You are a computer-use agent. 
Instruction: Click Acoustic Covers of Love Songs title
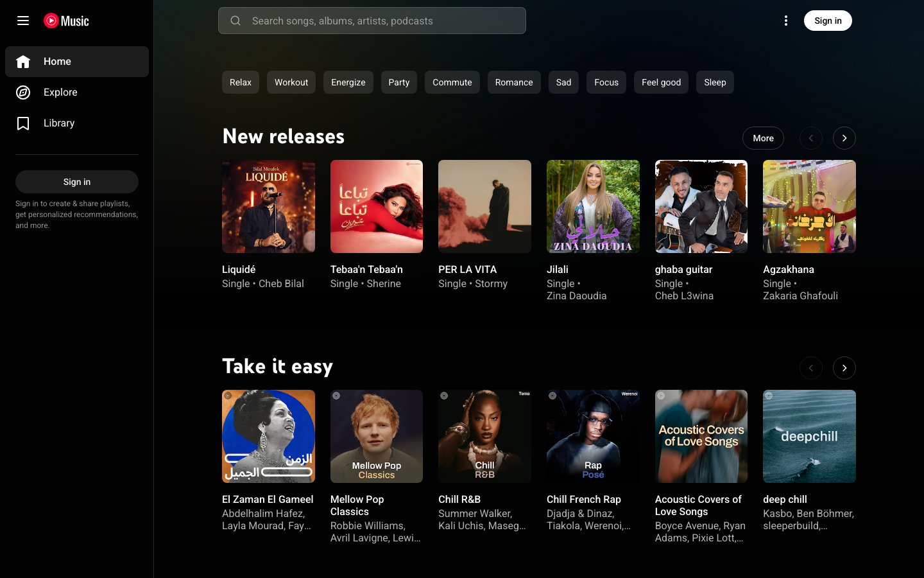pyautogui.click(x=698, y=505)
